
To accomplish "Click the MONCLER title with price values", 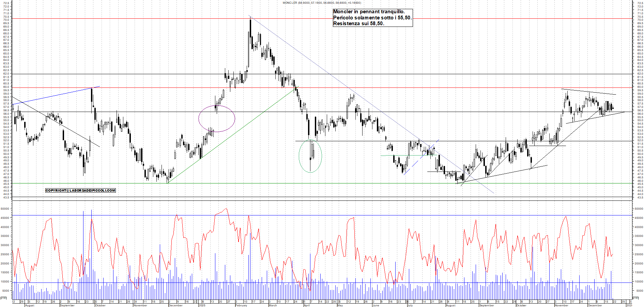I will (322, 3).
